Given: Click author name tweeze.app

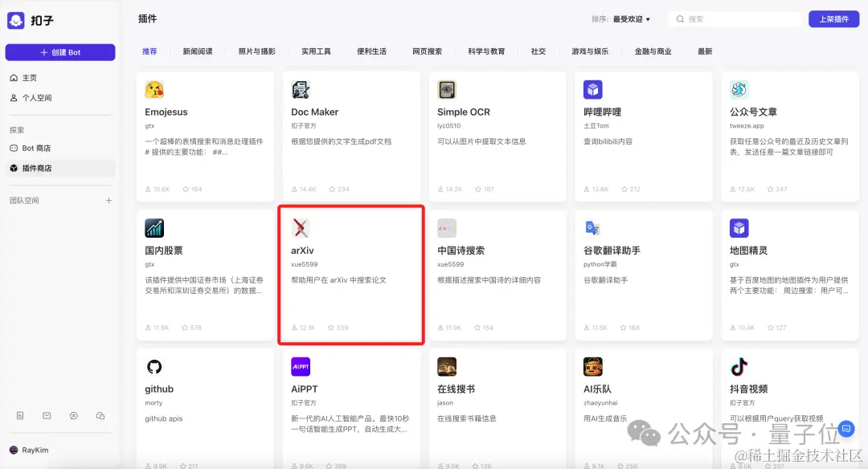Looking at the screenshot, I should tap(747, 126).
